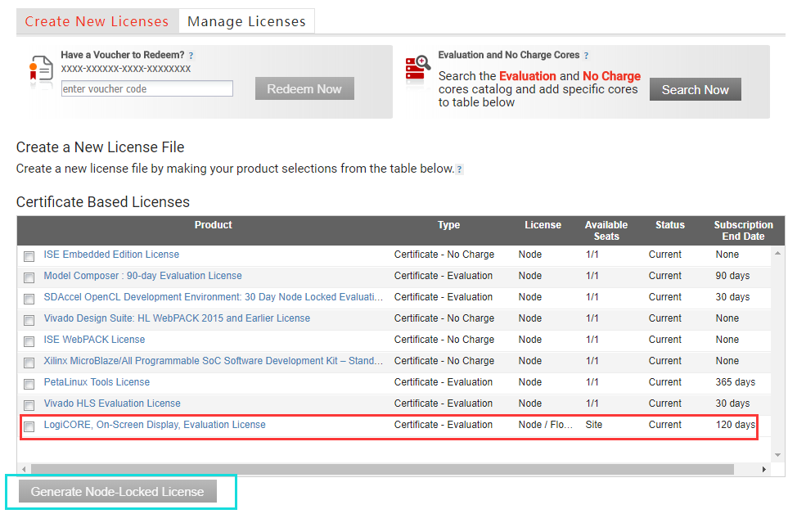Click Generate Node-Locked License
The width and height of the screenshot is (806, 532).
tap(119, 491)
